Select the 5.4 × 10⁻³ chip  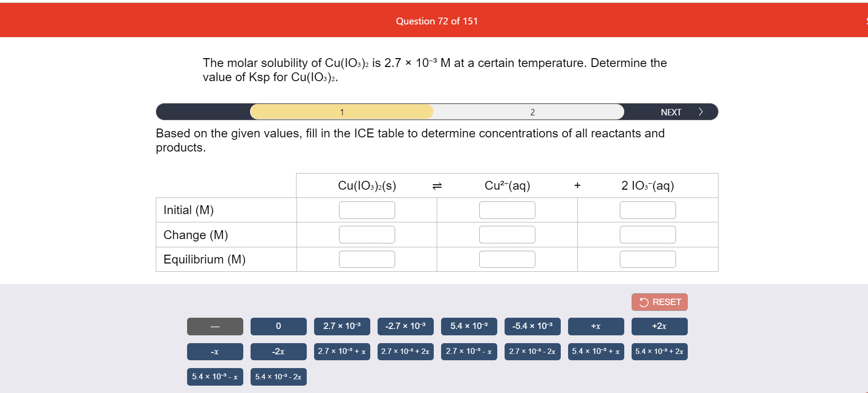coord(469,326)
